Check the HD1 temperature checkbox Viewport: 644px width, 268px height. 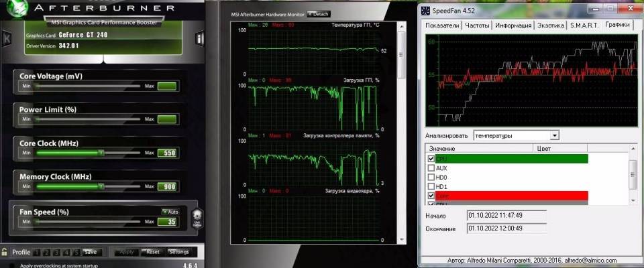tap(430, 187)
